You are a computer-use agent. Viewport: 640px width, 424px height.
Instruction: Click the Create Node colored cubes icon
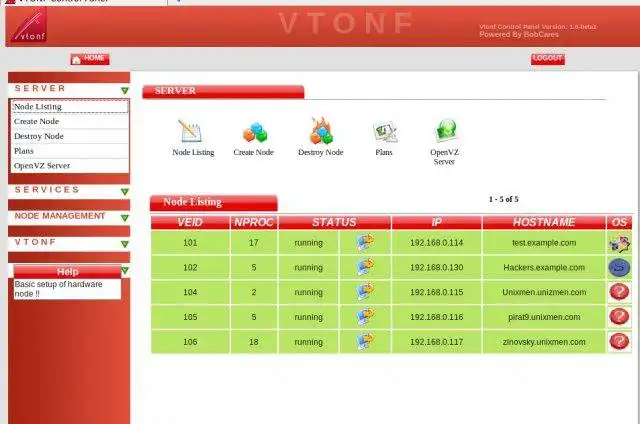255,132
